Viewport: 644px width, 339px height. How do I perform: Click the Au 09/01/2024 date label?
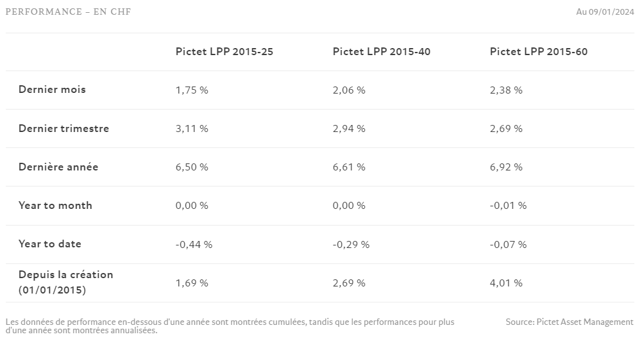[x=606, y=12]
